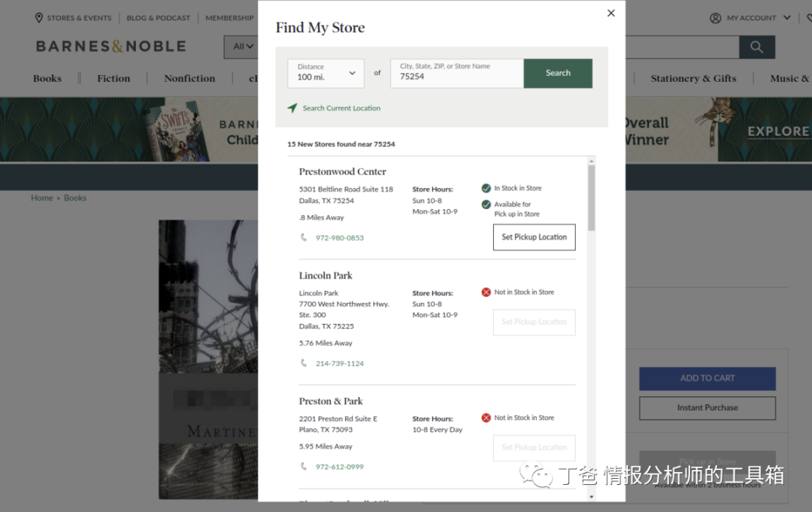Click the In Stock in Store checkmark icon

tap(486, 188)
